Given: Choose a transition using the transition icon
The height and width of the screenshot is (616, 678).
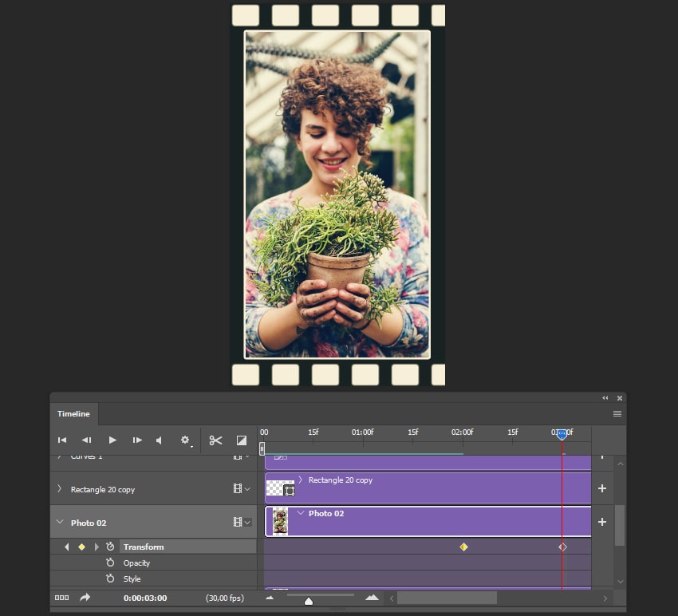Looking at the screenshot, I should [x=242, y=440].
